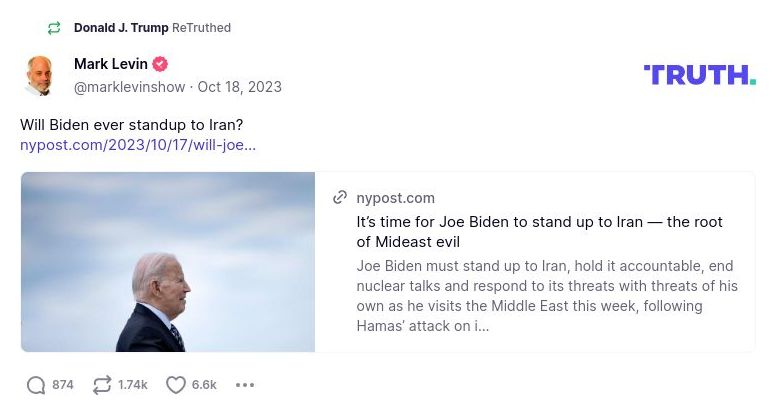Click the Mark Levin display name
Screen dimensions: 777x415
point(110,64)
